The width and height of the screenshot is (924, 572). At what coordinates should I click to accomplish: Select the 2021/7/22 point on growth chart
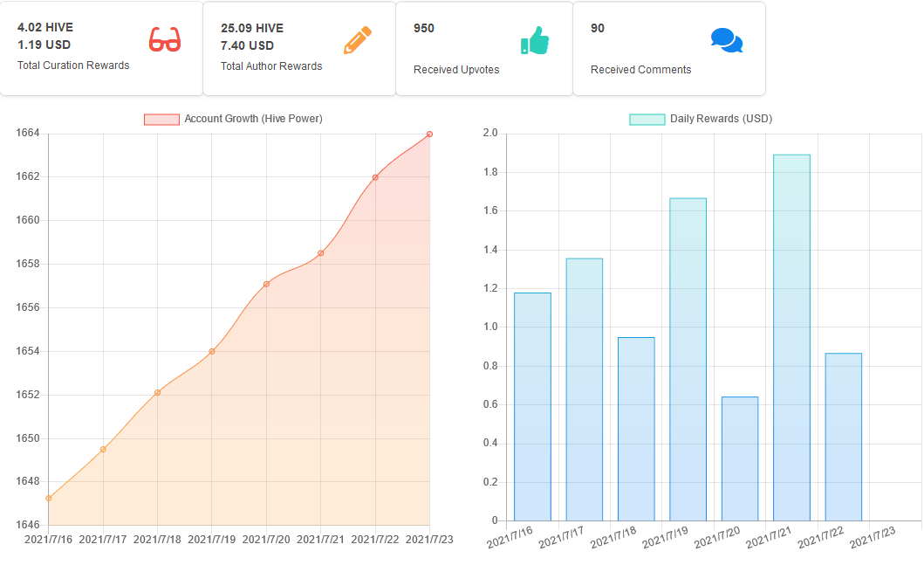point(375,177)
